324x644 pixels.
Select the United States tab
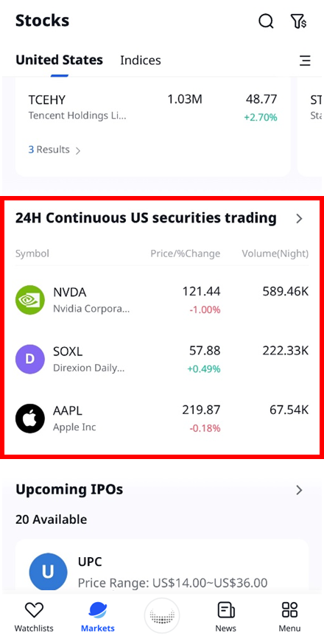(59, 60)
